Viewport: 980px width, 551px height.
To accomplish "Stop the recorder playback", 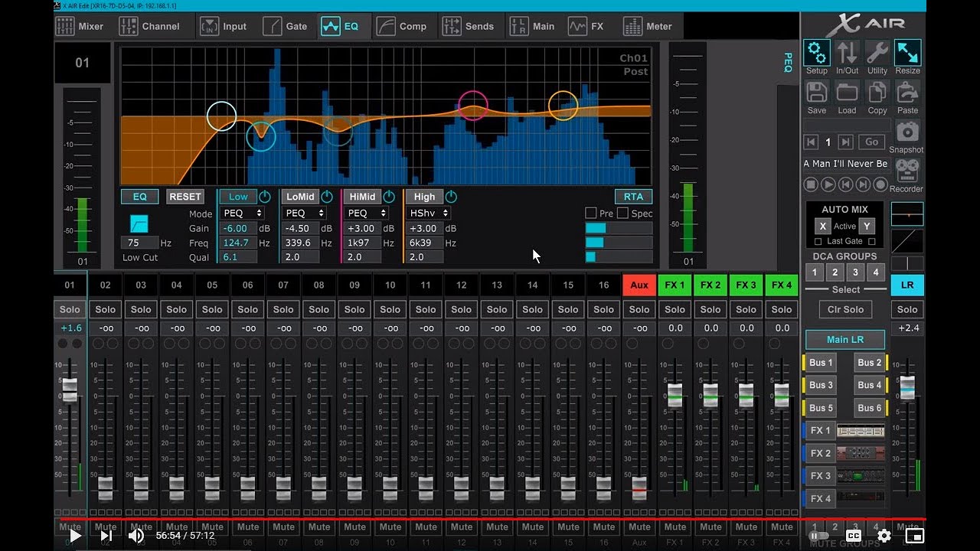I will tap(811, 184).
